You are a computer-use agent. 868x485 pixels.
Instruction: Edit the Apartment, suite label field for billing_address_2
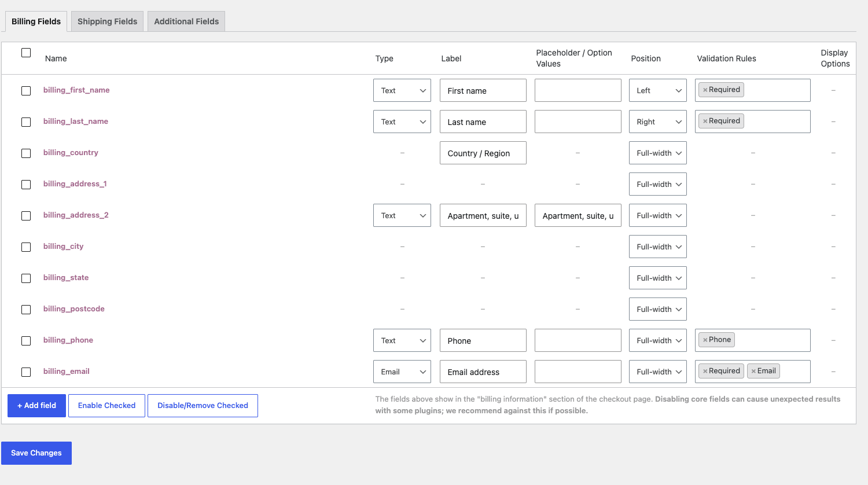pos(483,215)
